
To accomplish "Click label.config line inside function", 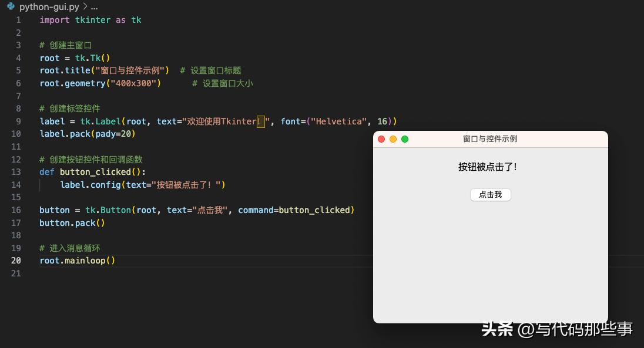I will (143, 185).
